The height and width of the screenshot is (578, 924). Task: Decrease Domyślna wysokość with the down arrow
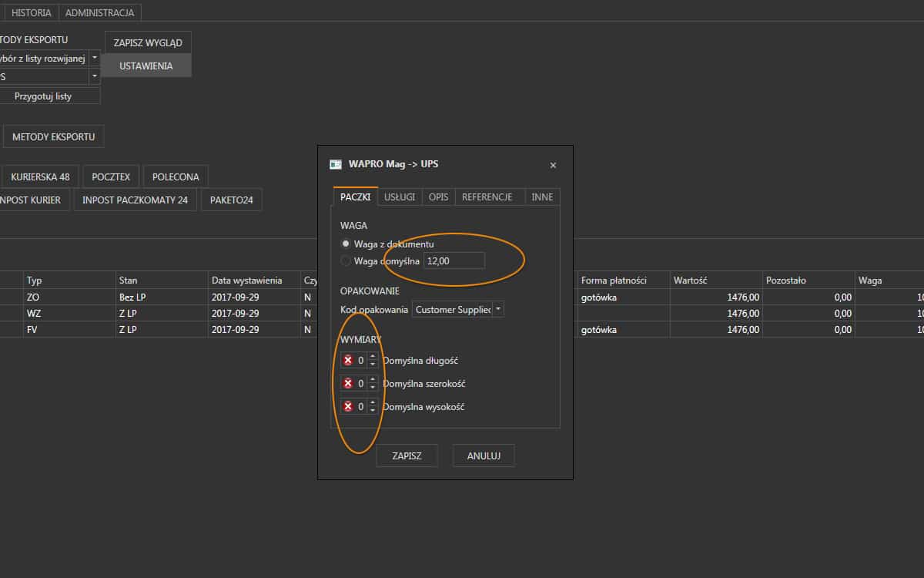coord(373,410)
